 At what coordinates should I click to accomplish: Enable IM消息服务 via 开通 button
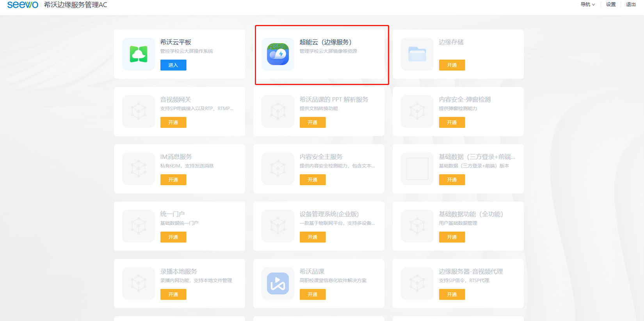(x=173, y=180)
